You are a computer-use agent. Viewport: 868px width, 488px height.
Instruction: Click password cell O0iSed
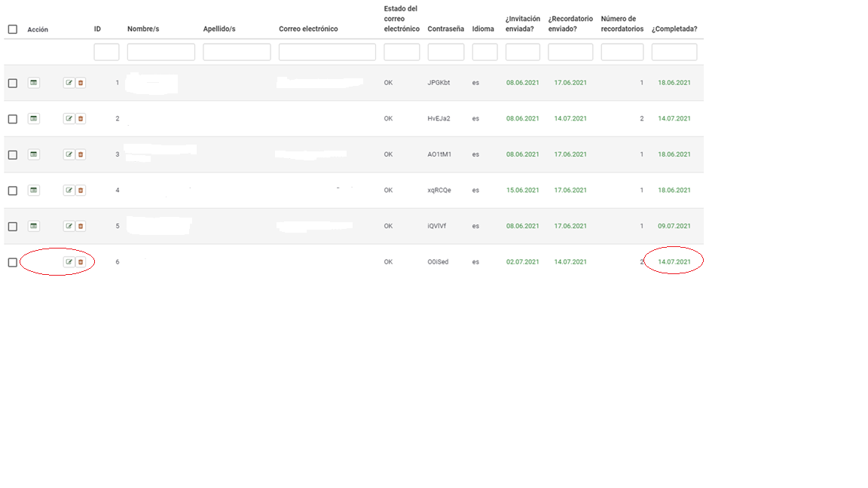click(x=438, y=262)
